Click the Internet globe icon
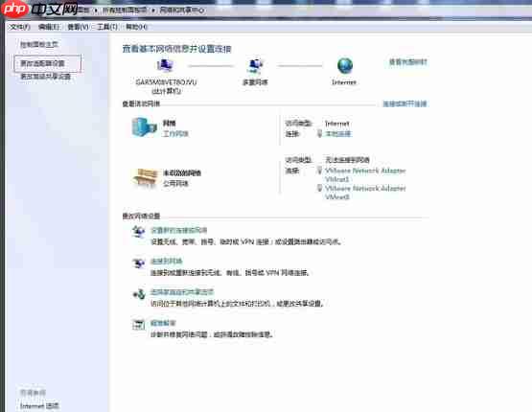The image size is (532, 412). point(345,65)
